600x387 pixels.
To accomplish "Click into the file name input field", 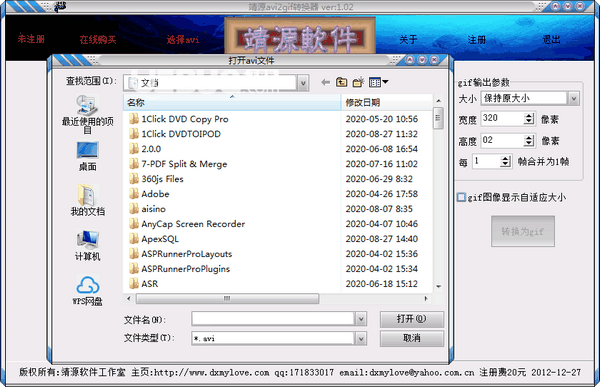I will pyautogui.click(x=273, y=318).
